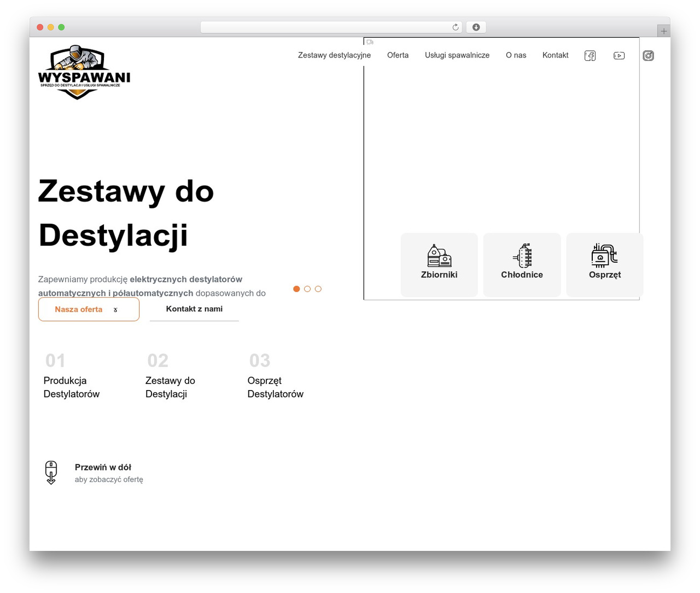Select the second slider dot

[307, 289]
